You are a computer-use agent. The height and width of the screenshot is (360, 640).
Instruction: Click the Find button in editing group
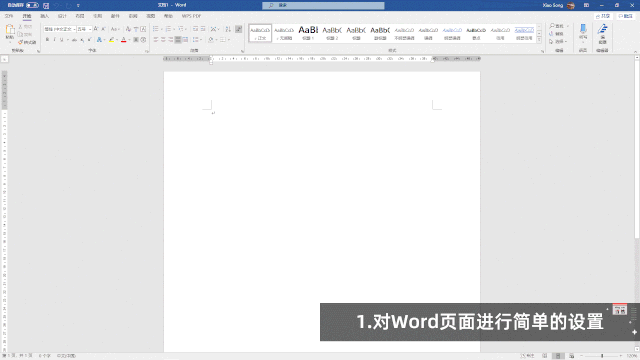point(558,26)
